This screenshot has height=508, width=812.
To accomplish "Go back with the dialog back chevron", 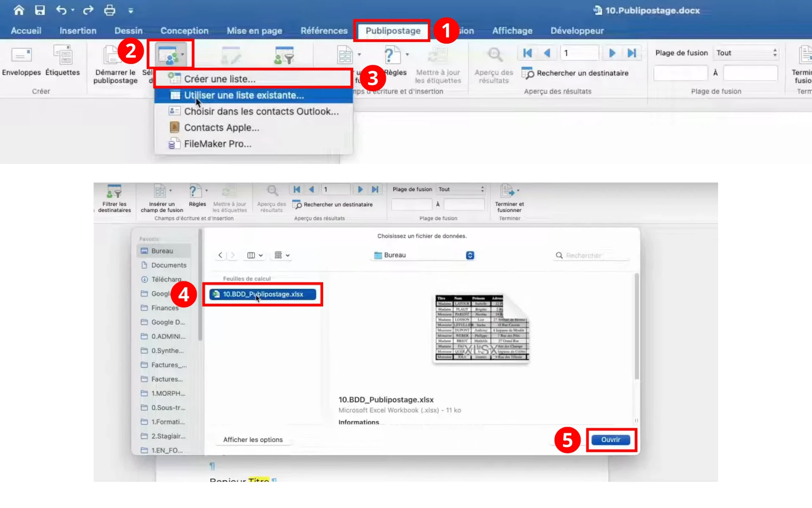I will [x=220, y=255].
